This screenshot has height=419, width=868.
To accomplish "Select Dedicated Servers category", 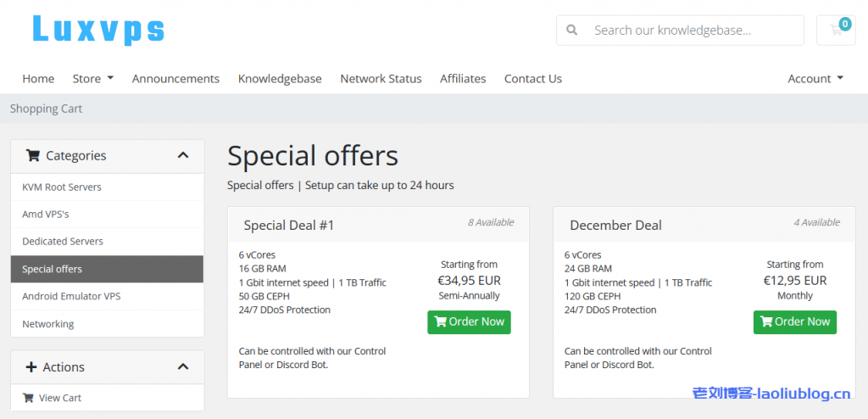I will [107, 242].
